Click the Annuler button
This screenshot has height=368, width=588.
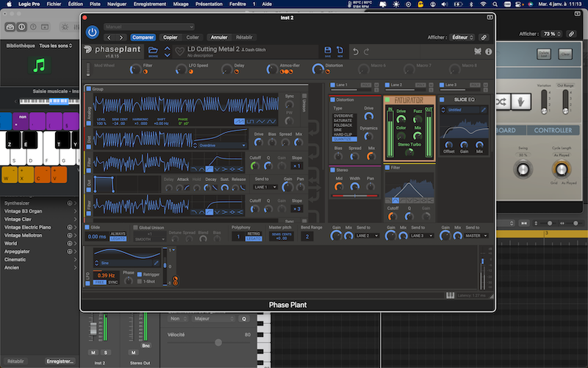click(x=219, y=38)
